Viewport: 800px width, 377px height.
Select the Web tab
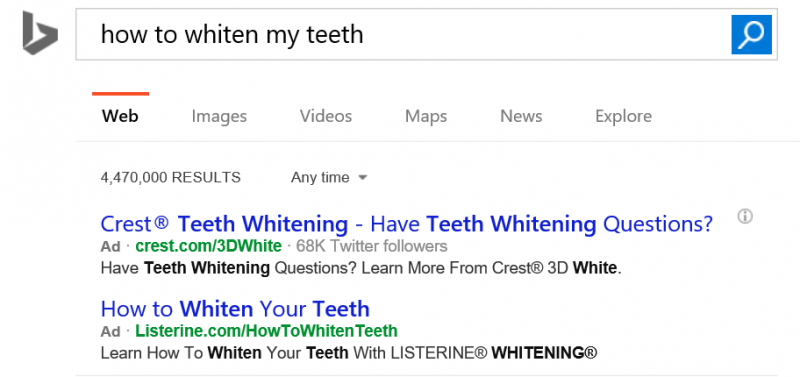pos(120,116)
